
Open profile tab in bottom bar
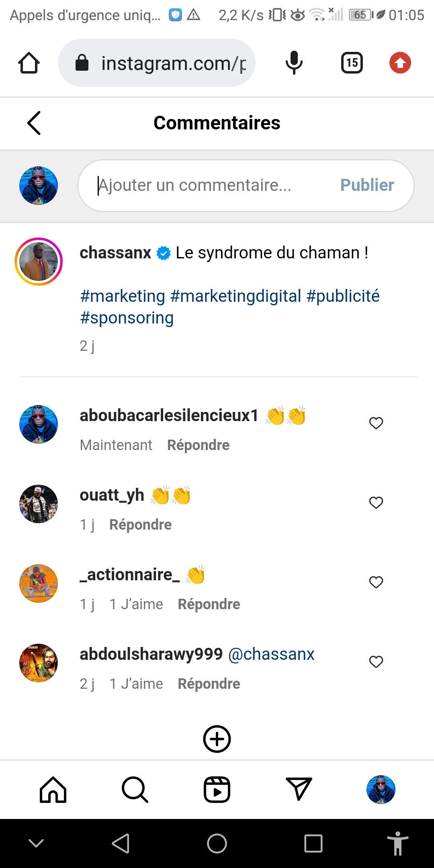(381, 790)
